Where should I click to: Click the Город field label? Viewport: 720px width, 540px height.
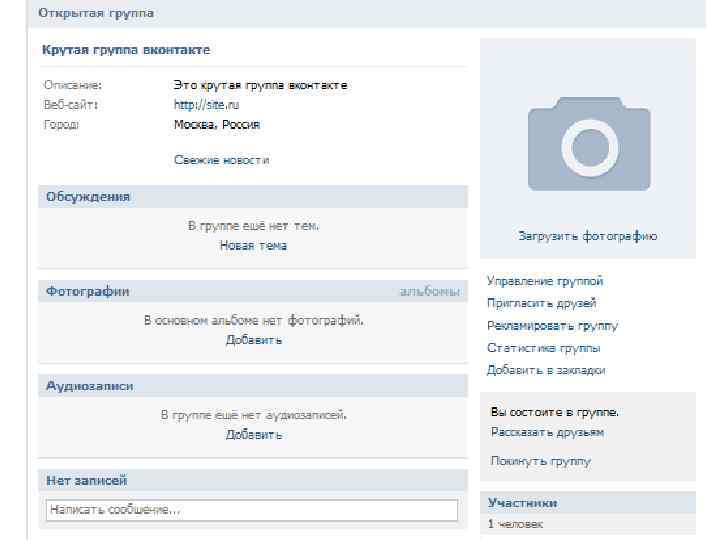(x=61, y=124)
